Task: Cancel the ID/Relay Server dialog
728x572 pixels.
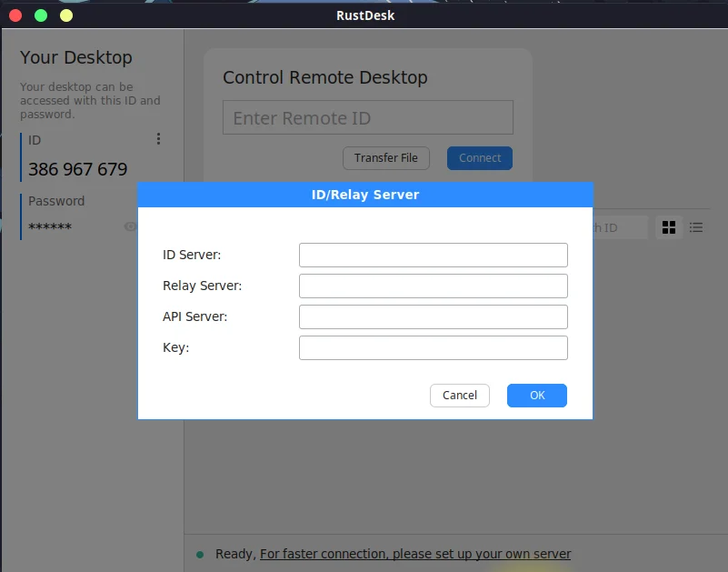Action: [x=460, y=396]
